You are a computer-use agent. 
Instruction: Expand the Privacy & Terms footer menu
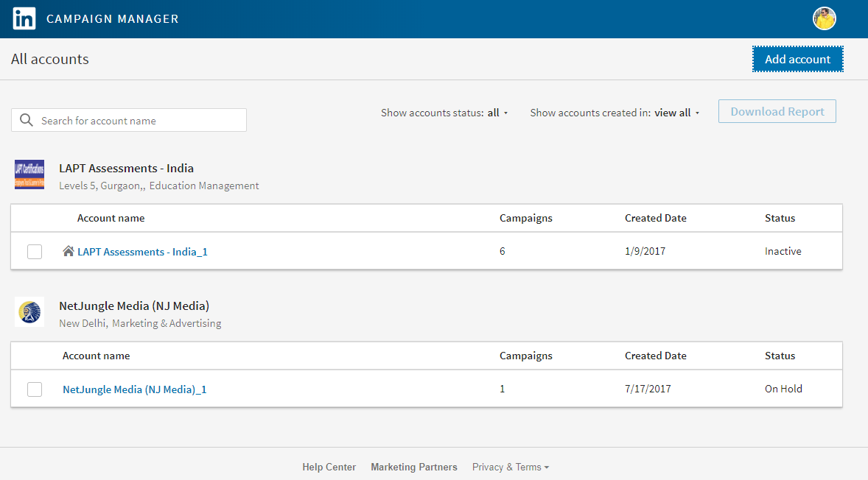511,467
